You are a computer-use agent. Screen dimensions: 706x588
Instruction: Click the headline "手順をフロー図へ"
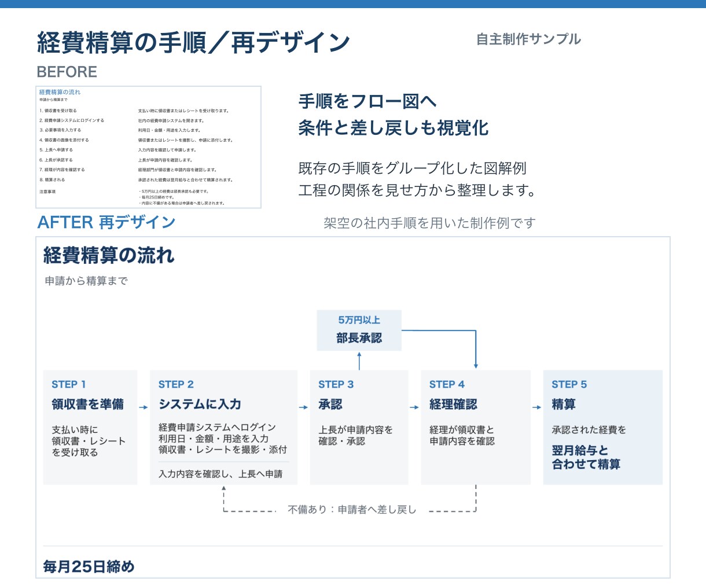pos(367,102)
